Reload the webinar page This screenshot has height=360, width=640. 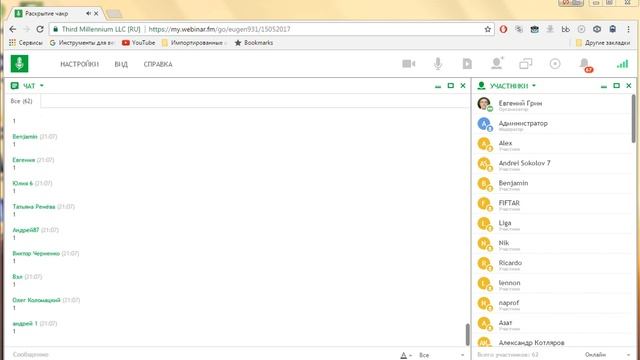[x=40, y=29]
